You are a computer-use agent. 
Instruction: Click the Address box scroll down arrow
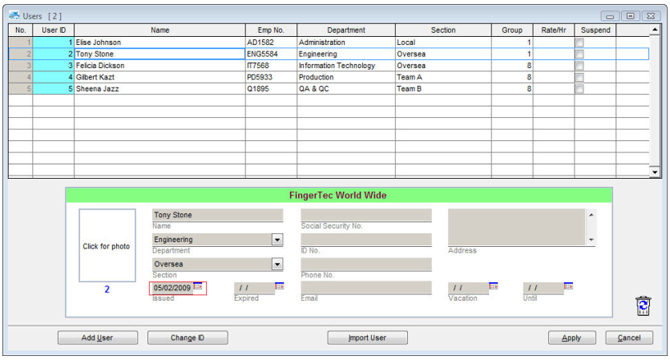coord(591,240)
